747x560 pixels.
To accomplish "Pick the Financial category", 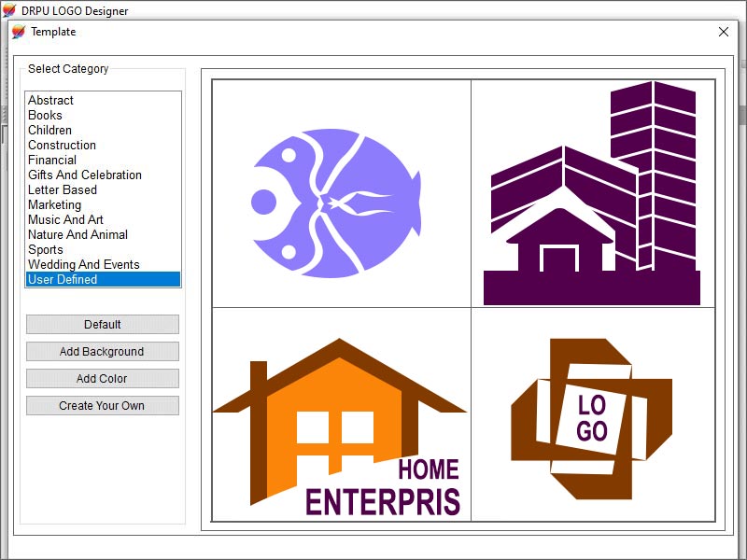I will click(x=52, y=160).
